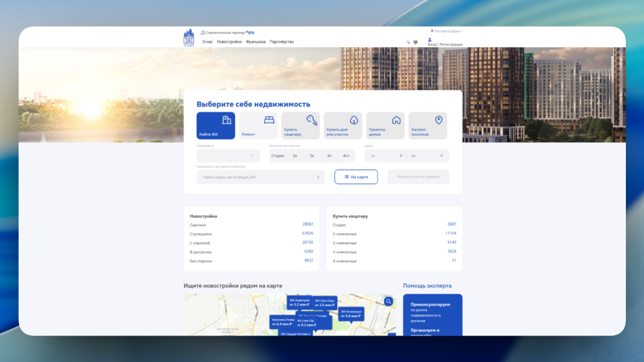Open the comparison list icon beside the heart
Viewport: 644px width, 362px height.
tap(408, 42)
